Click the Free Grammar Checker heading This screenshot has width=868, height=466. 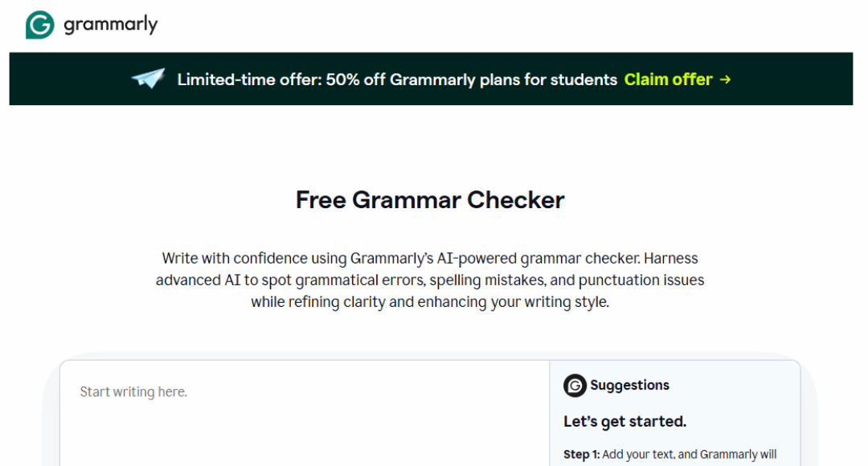(430, 199)
